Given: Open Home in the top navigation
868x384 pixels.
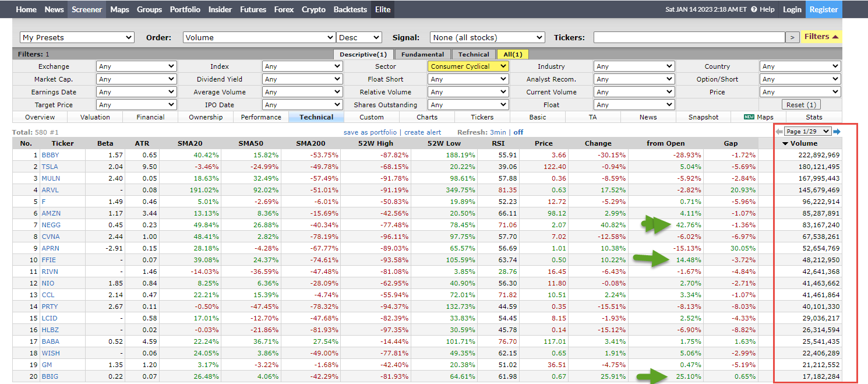Looking at the screenshot, I should tap(26, 9).
